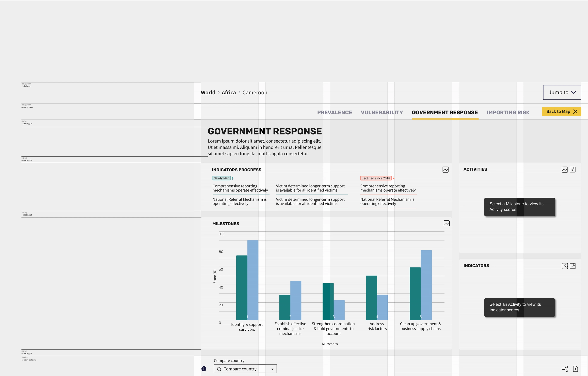The height and width of the screenshot is (376, 588).
Task: Follow the Africa breadcrumb link
Action: tap(229, 92)
